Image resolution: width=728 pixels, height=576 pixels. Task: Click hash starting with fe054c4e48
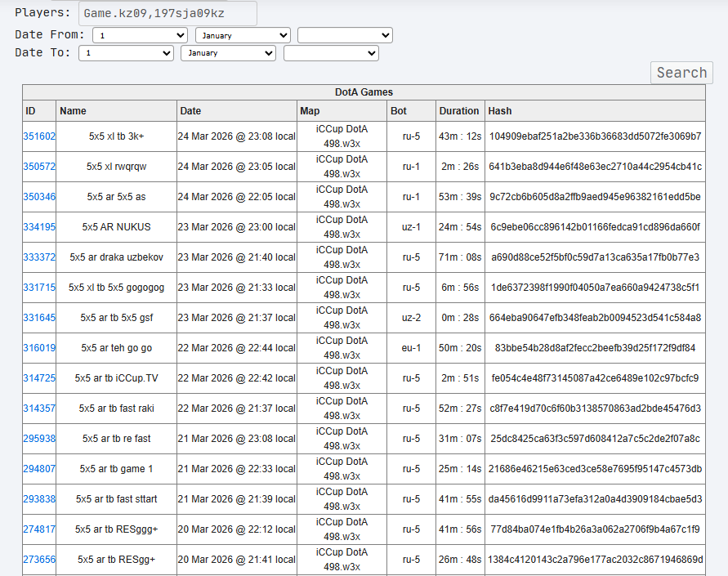tap(595, 378)
